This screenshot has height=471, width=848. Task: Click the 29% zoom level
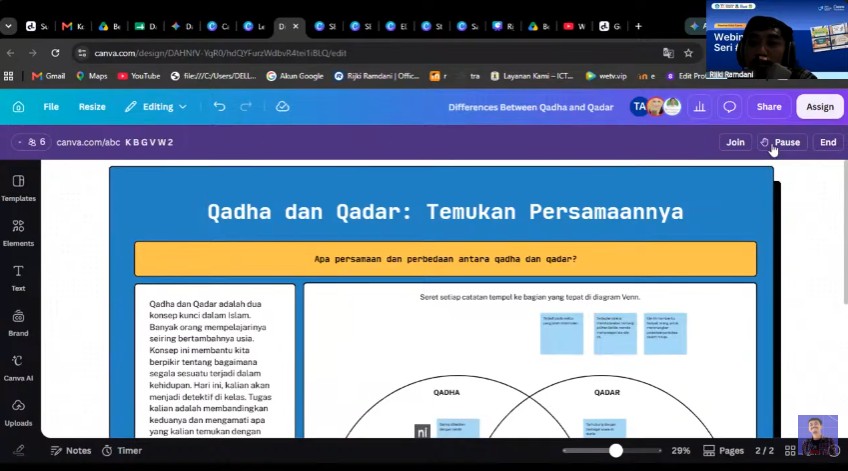680,450
